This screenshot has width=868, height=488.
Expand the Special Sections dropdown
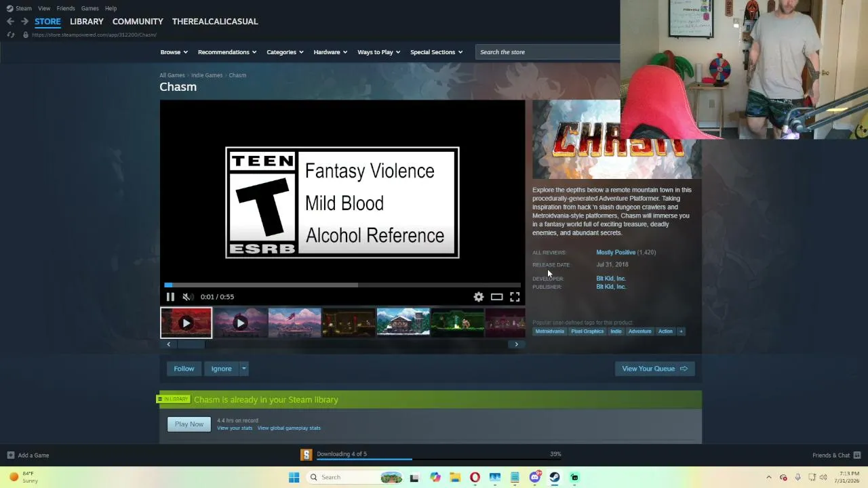click(x=437, y=52)
